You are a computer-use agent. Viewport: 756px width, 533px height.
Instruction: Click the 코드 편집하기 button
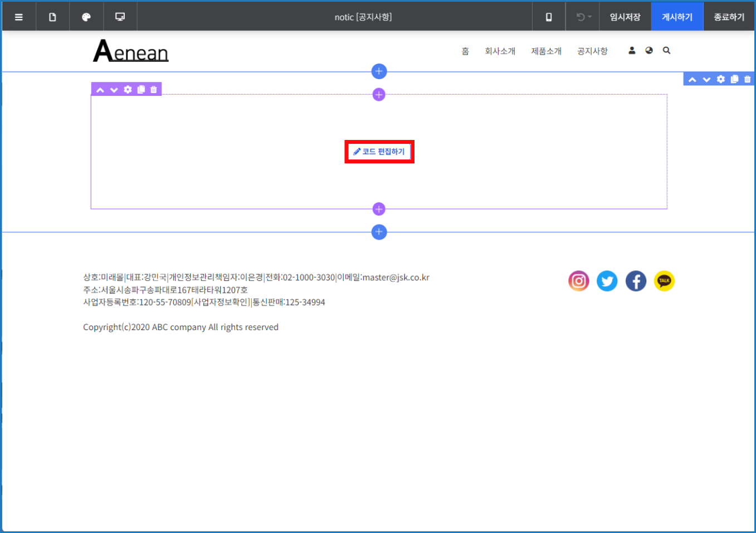coord(379,151)
